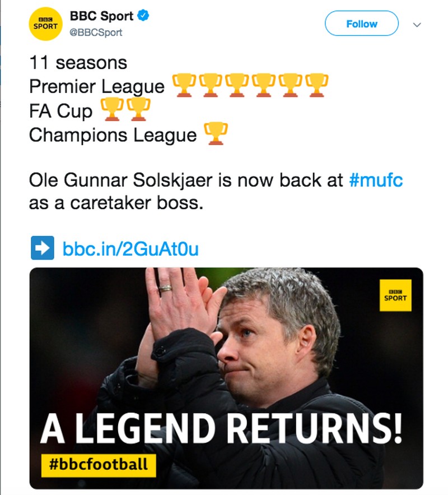Click the second FA Cup trophy emoji
448x495 pixels.
[x=138, y=109]
